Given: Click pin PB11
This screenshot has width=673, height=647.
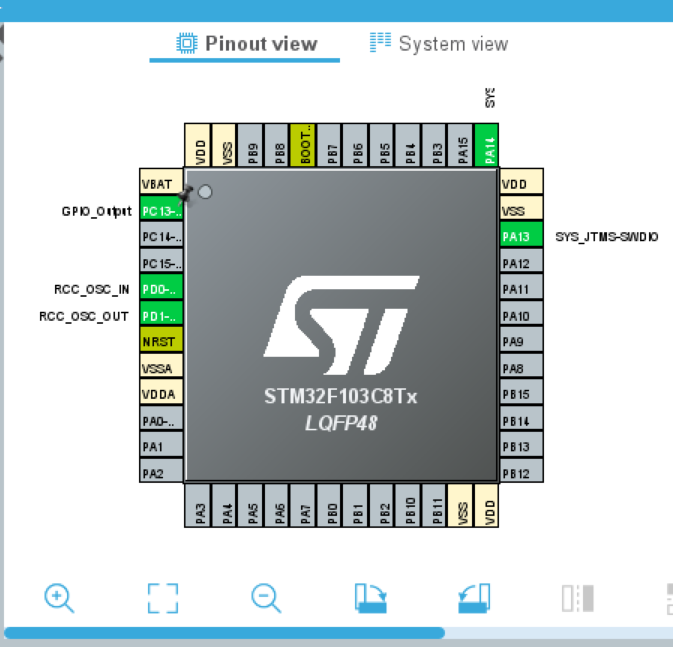Looking at the screenshot, I should point(434,505).
